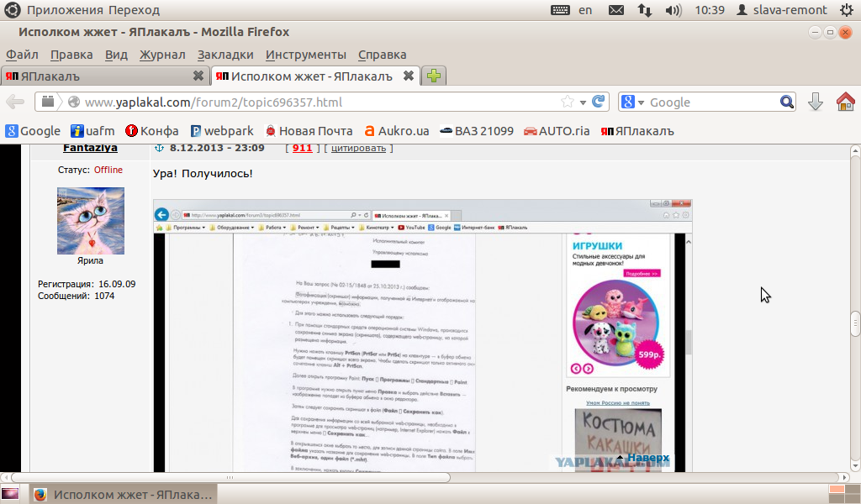Open the Новая Почта bookmark
Viewport: 861px width, 504px height.
308,131
